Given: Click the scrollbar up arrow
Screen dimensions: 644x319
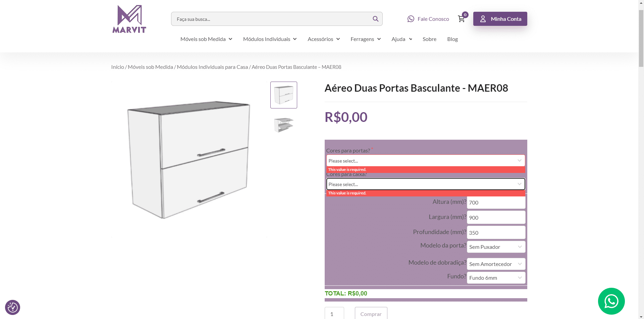Looking at the screenshot, I should [x=641, y=3].
